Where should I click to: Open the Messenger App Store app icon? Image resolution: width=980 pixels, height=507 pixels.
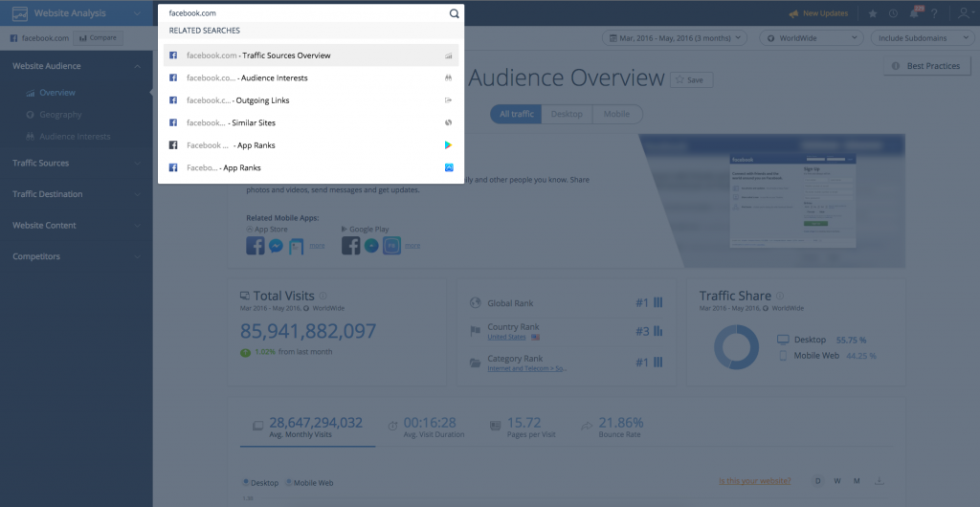tap(277, 246)
